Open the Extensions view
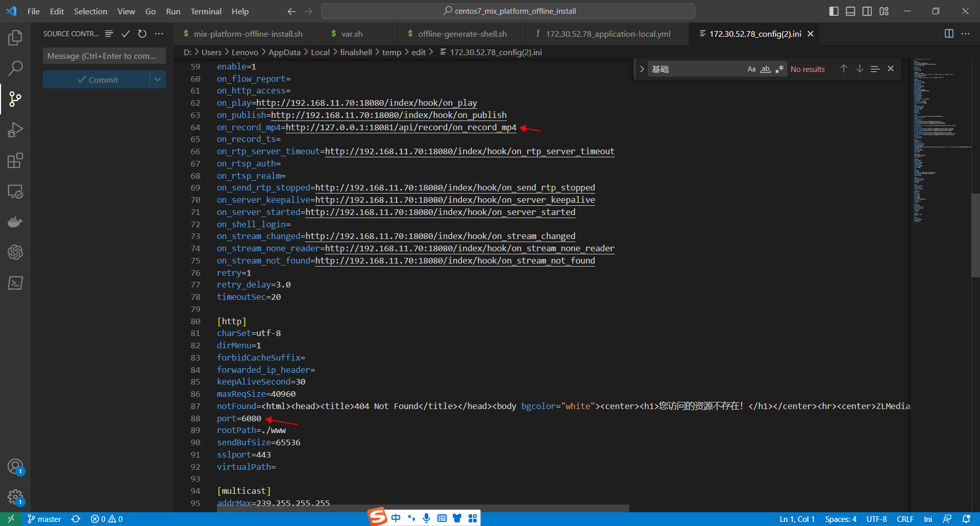Viewport: 980px width, 526px height. coord(15,160)
